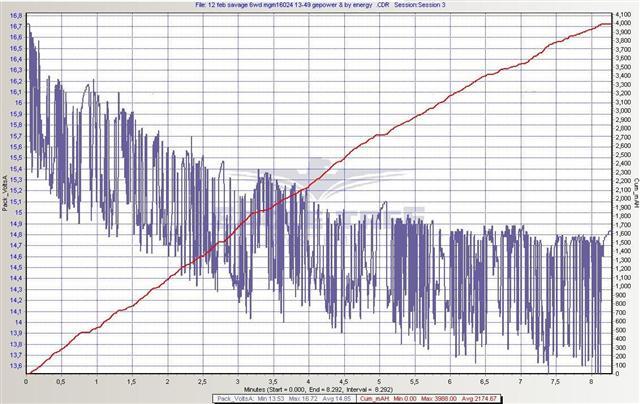Click the 8 minute mark on x-axis

point(591,381)
